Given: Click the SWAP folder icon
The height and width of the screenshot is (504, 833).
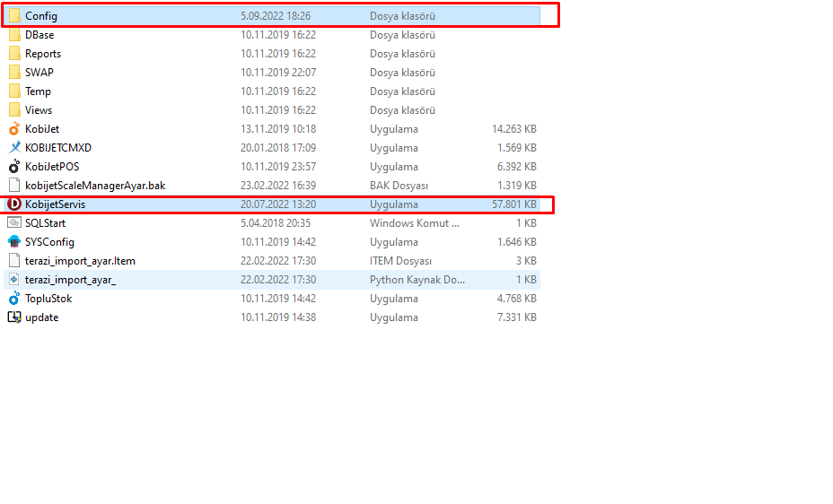Looking at the screenshot, I should pos(14,73).
